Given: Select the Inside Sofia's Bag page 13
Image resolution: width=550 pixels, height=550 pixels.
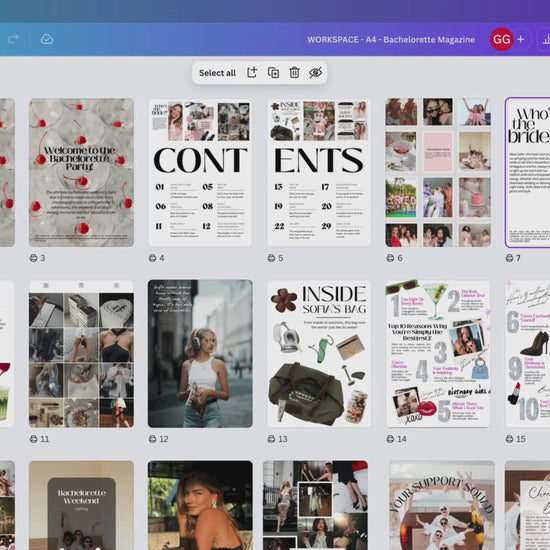Looking at the screenshot, I should coord(319,354).
